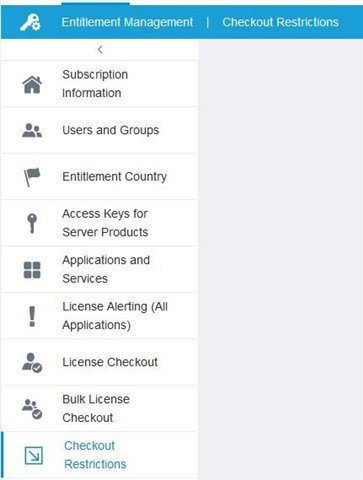Click Checkout Restrictions in the header breadcrumb

(x=281, y=22)
